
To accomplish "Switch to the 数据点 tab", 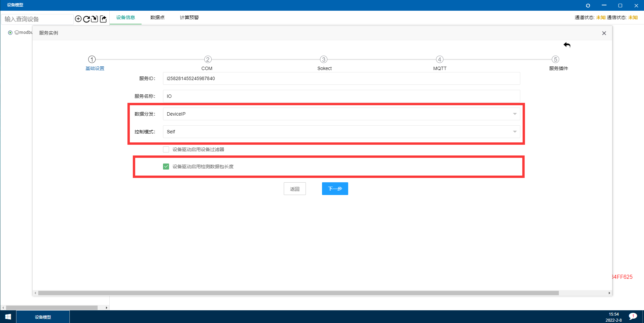I will (157, 17).
